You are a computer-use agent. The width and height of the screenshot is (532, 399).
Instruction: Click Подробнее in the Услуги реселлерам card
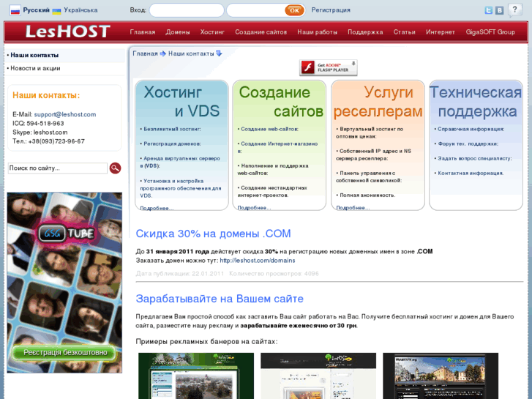pyautogui.click(x=353, y=207)
